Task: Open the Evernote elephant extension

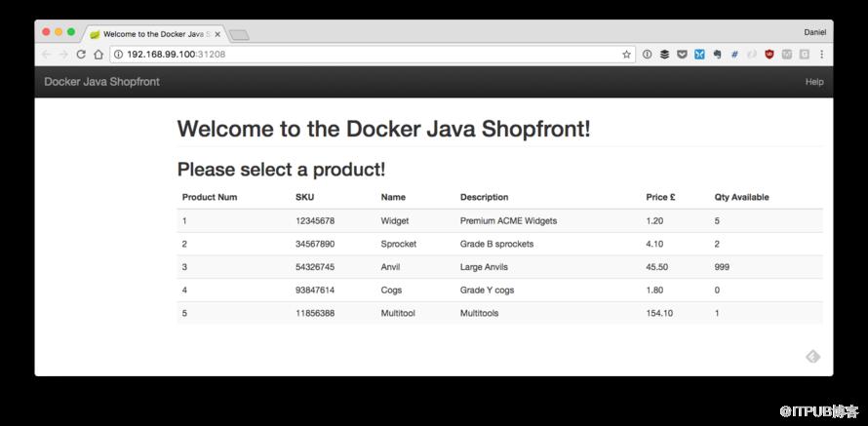Action: coord(718,55)
